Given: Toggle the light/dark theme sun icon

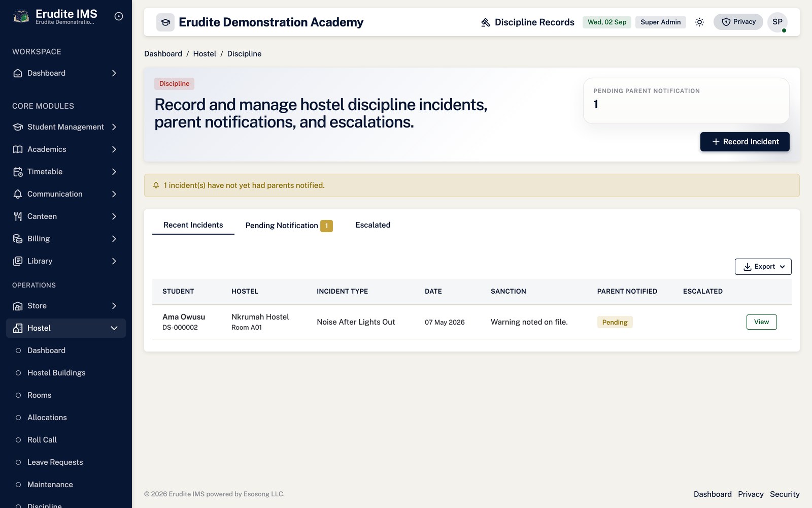Looking at the screenshot, I should 699,22.
